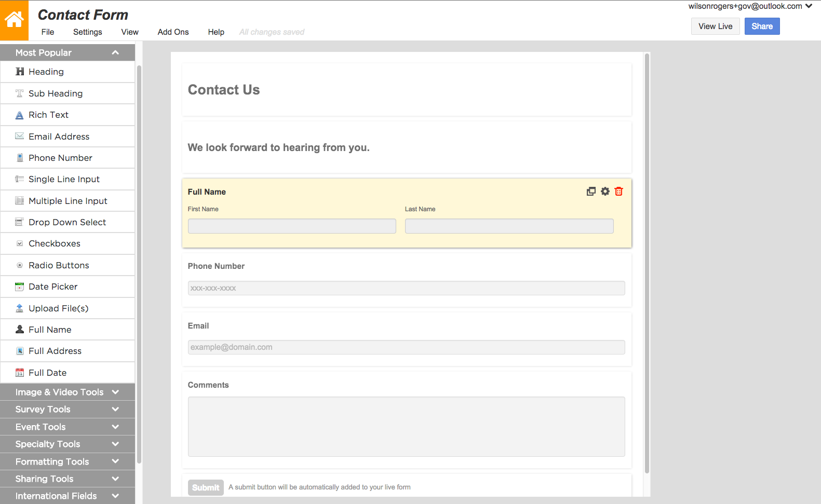The width and height of the screenshot is (821, 504).
Task: Open Full Name field settings gear
Action: point(605,192)
